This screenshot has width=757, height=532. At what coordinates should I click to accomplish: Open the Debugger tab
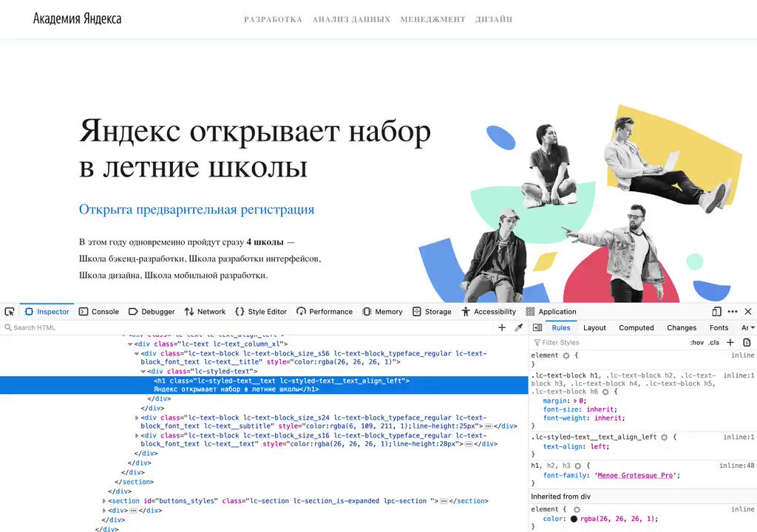pos(152,311)
